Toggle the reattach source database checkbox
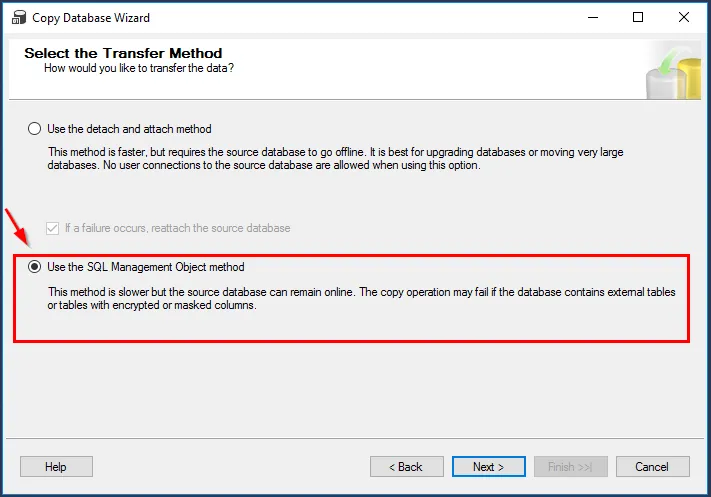The image size is (711, 497). pos(53,228)
